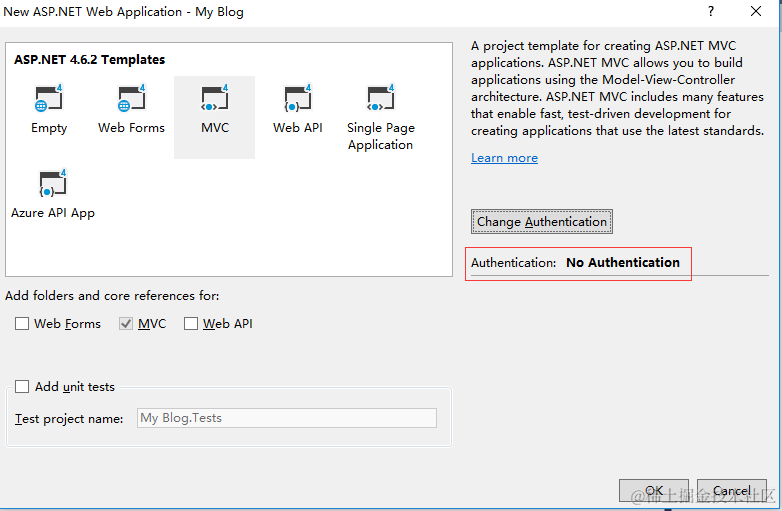The height and width of the screenshot is (511, 782).
Task: Click the Web Forms template label
Action: click(x=131, y=128)
